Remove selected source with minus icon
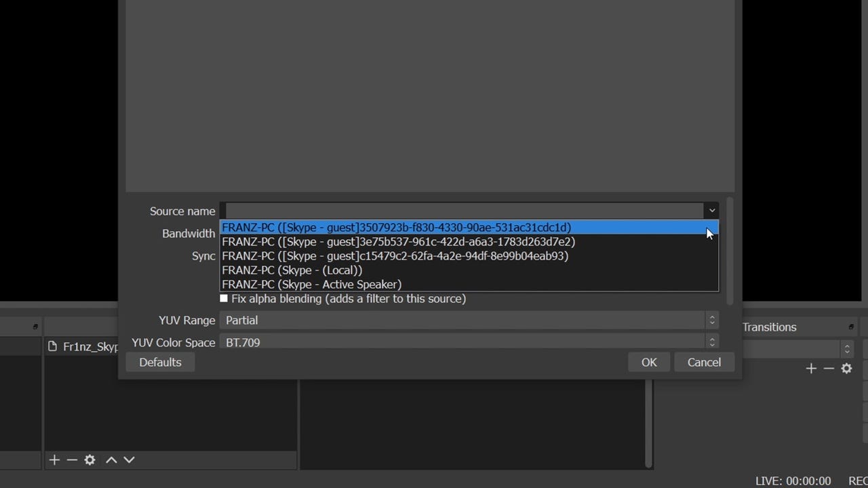 (x=72, y=460)
